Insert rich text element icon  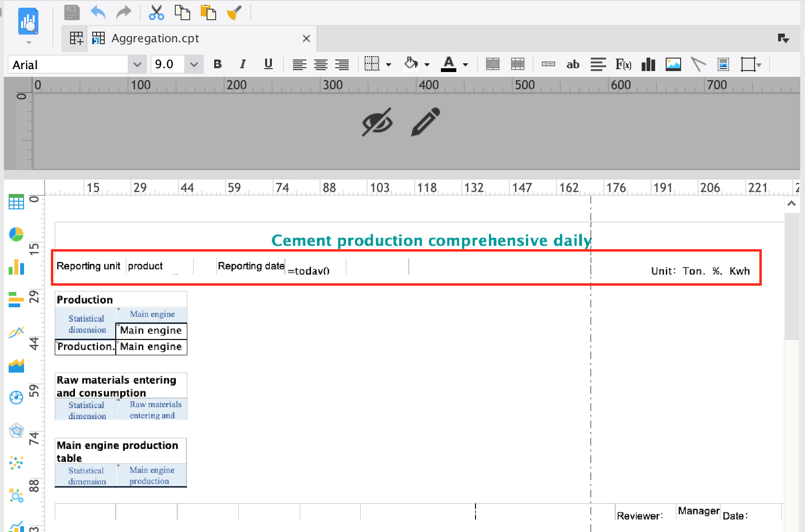[x=598, y=64]
